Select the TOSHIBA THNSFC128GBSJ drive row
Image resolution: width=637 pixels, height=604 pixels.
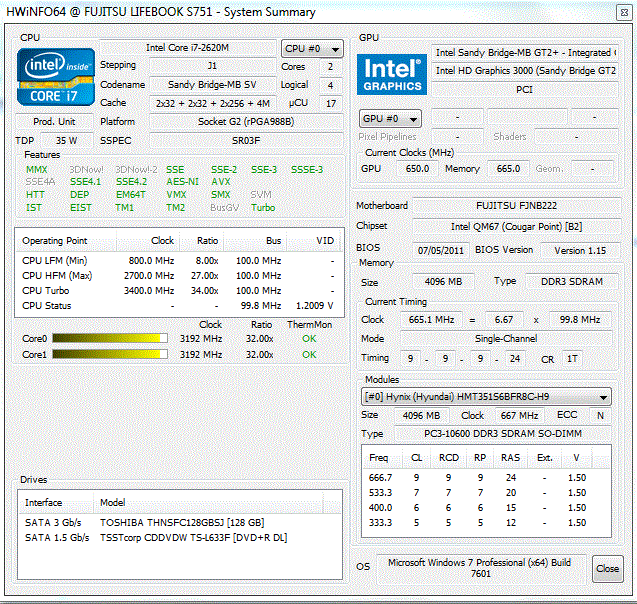(x=179, y=523)
